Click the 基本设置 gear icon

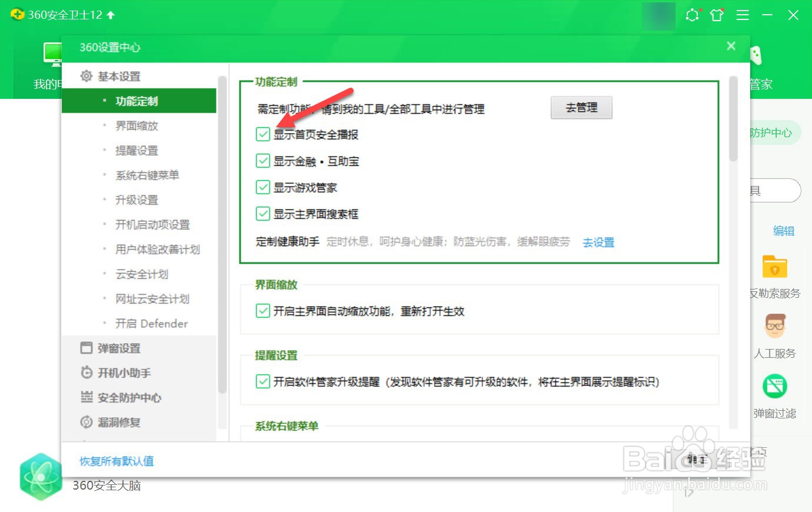point(86,76)
